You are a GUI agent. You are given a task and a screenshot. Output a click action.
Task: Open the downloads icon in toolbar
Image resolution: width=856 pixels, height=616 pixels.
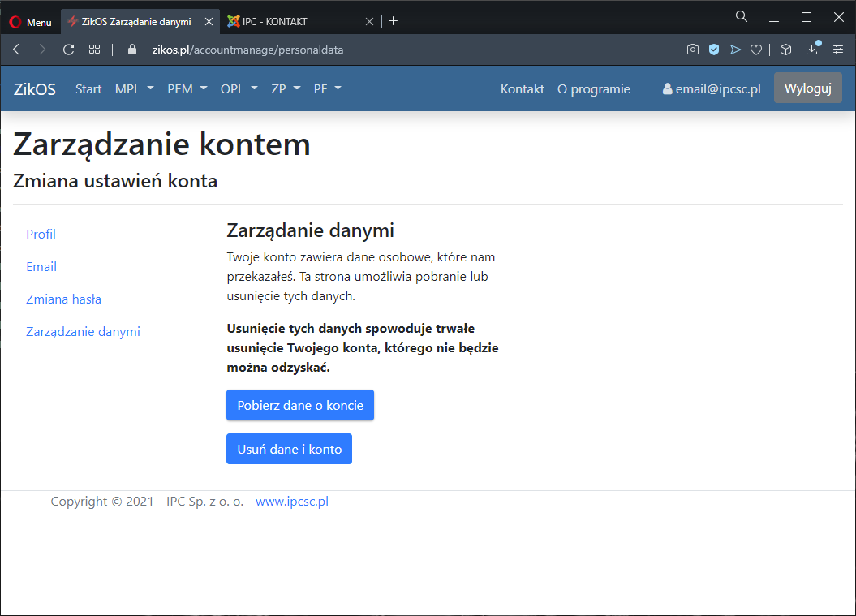click(812, 50)
